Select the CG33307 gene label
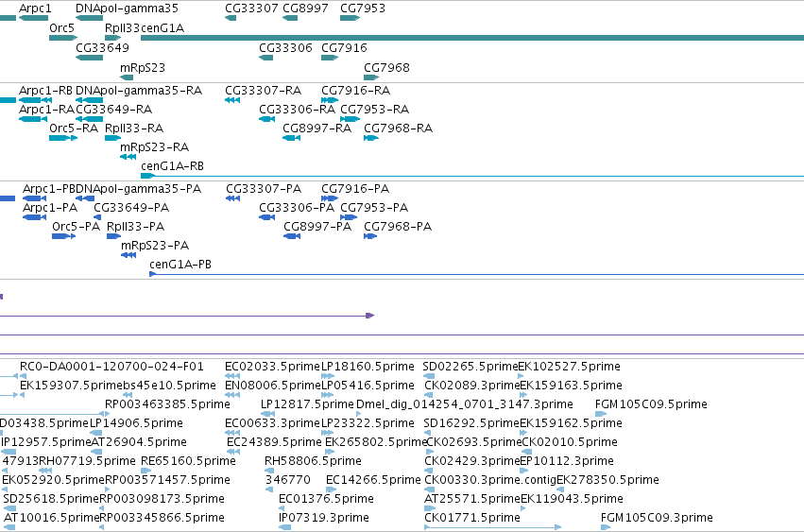 [251, 9]
